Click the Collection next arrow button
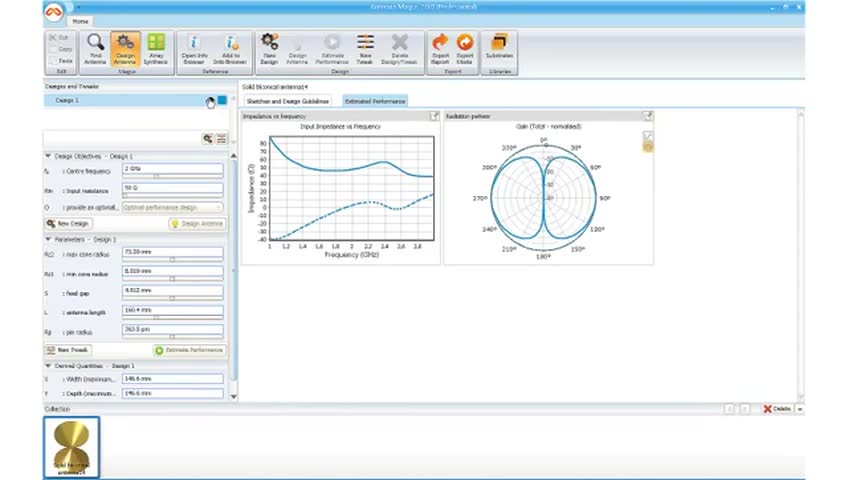This screenshot has width=848, height=480. (744, 409)
